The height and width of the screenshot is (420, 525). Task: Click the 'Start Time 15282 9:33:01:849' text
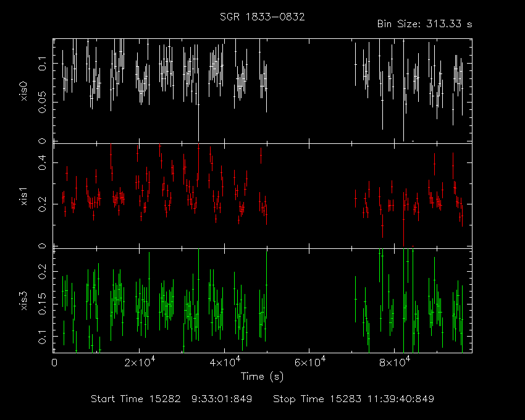click(x=172, y=399)
